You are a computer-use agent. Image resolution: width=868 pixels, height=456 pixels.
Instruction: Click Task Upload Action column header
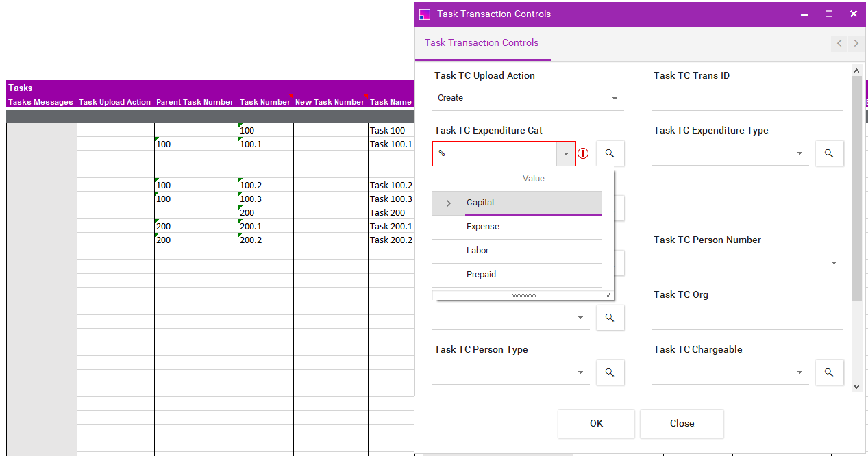tap(114, 102)
